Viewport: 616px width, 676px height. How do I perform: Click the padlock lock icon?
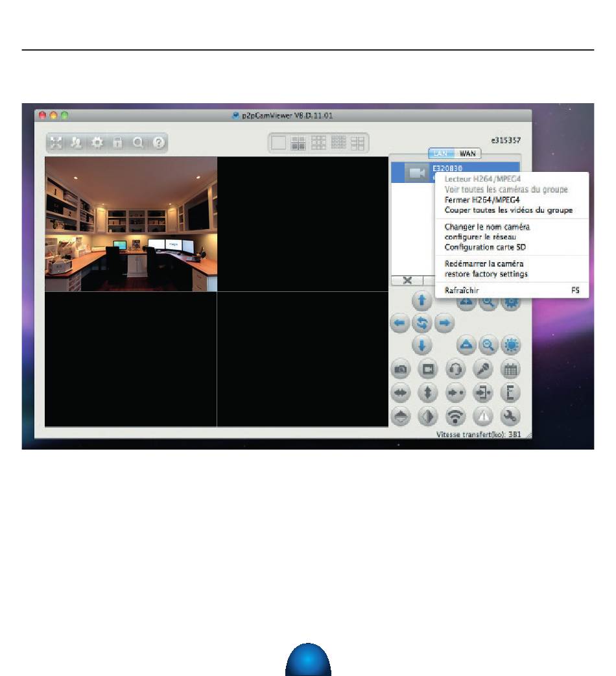(x=117, y=143)
